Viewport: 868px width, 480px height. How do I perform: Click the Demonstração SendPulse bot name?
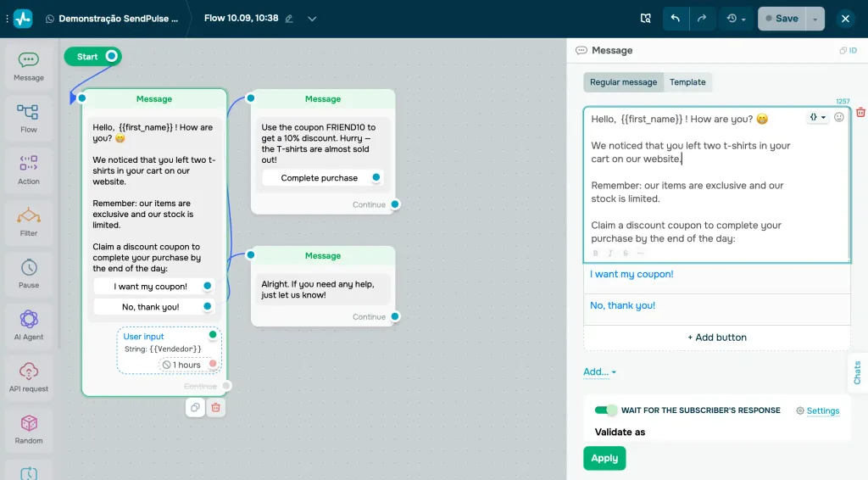[119, 19]
